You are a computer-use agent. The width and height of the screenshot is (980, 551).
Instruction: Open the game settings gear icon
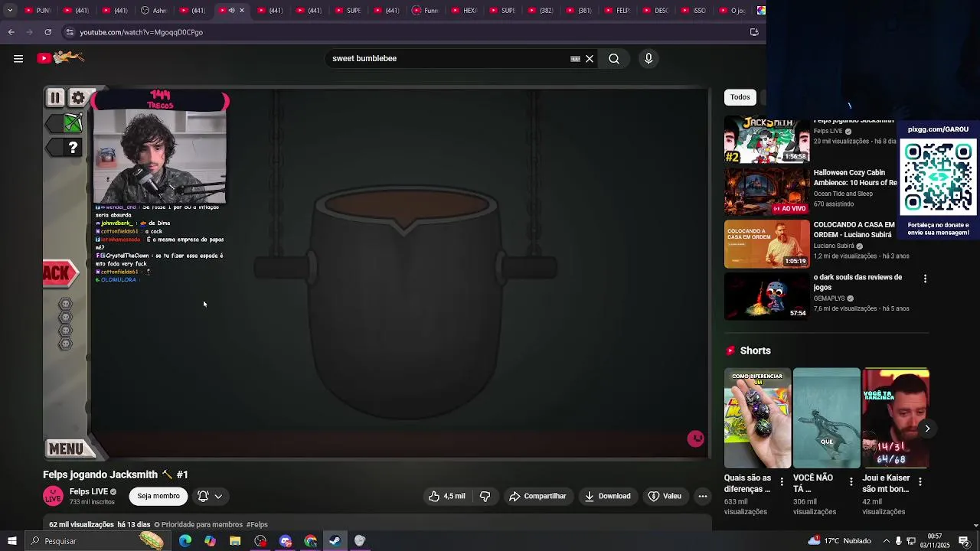click(x=78, y=97)
